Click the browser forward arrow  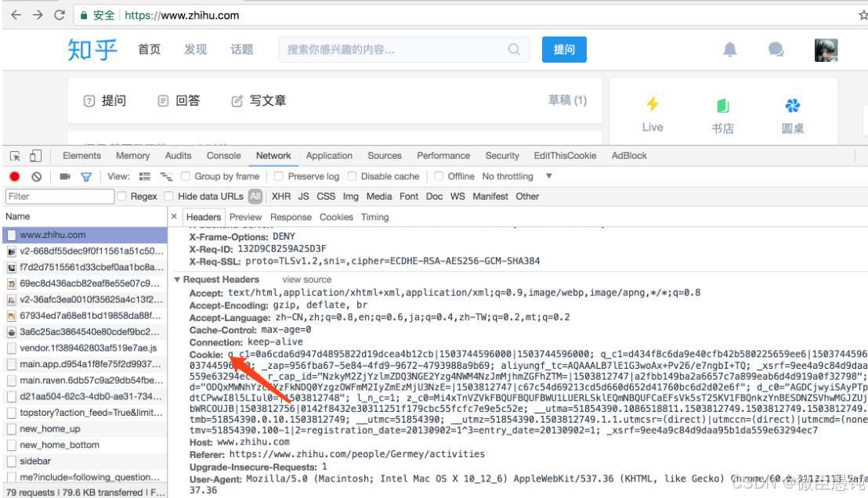[38, 15]
